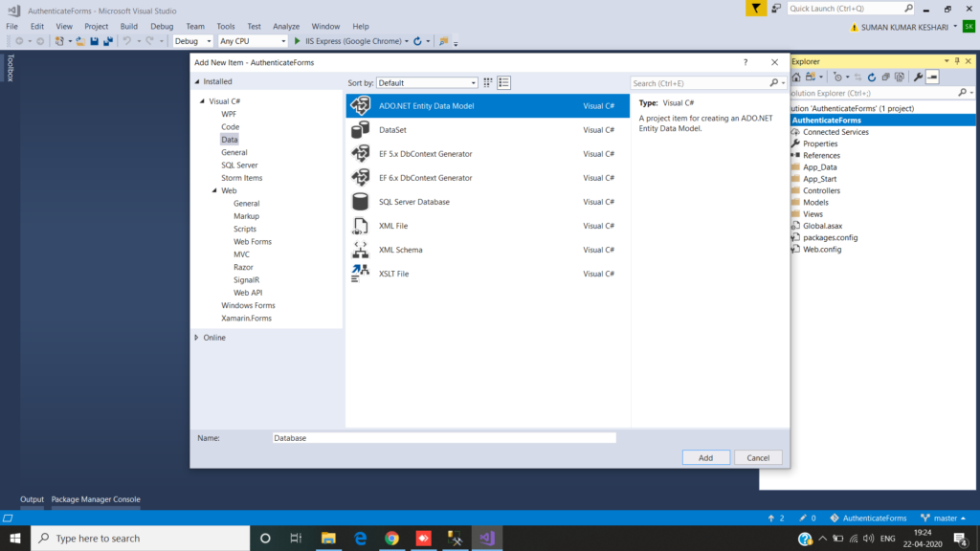
Task: Switch to the Output tab
Action: pos(32,499)
